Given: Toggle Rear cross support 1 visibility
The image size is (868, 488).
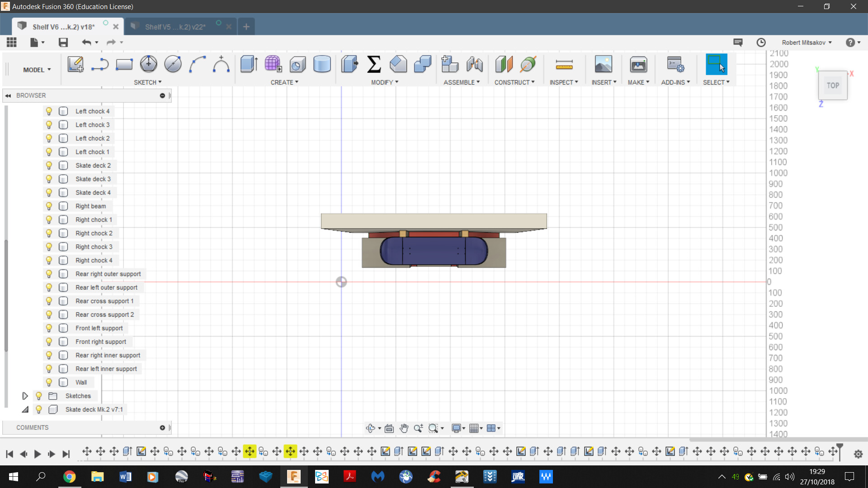Looking at the screenshot, I should point(49,301).
